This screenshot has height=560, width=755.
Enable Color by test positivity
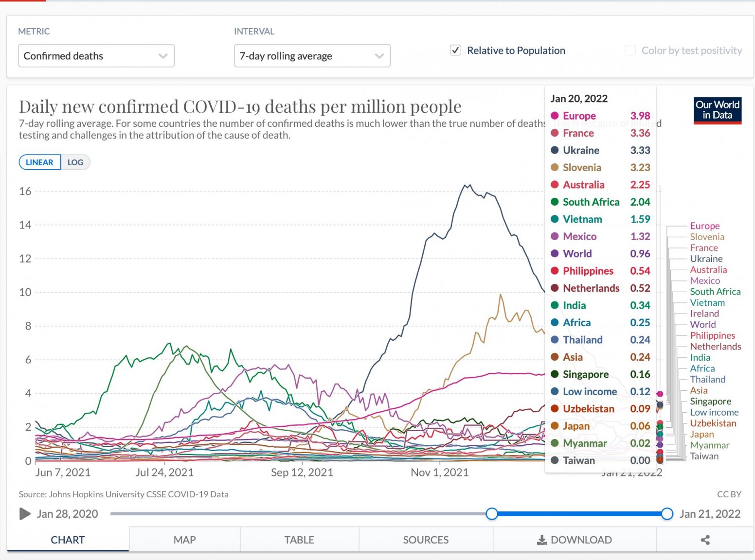click(630, 50)
